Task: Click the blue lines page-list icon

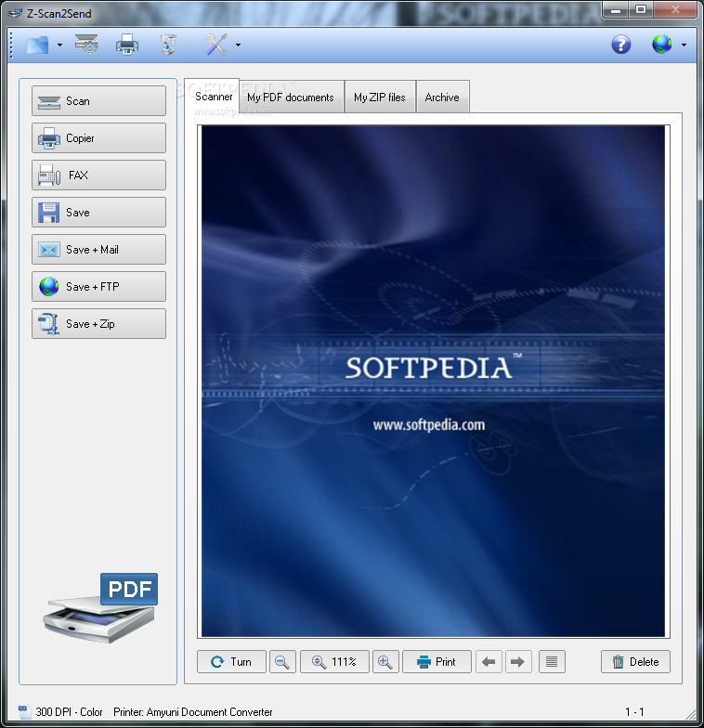Action: click(x=552, y=661)
